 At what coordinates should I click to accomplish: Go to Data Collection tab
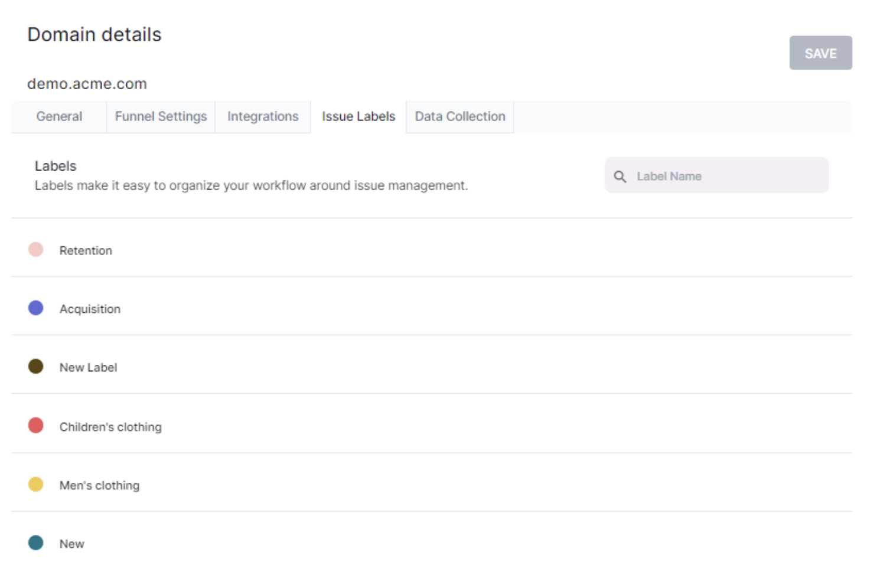(x=459, y=117)
